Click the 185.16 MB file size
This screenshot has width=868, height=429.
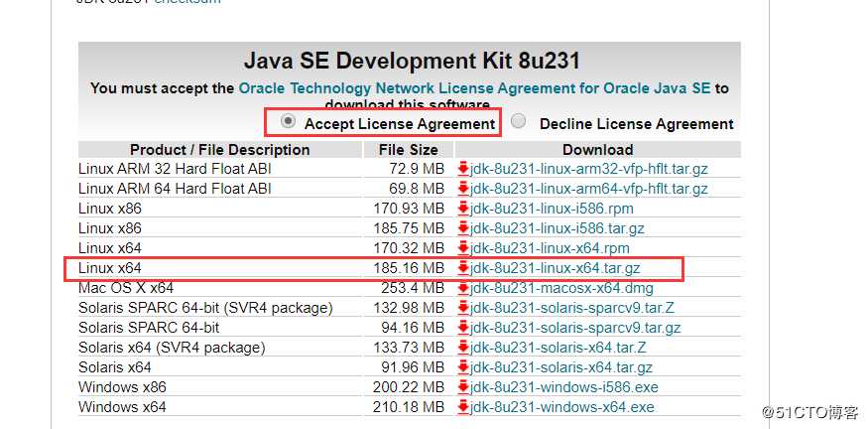tap(409, 268)
